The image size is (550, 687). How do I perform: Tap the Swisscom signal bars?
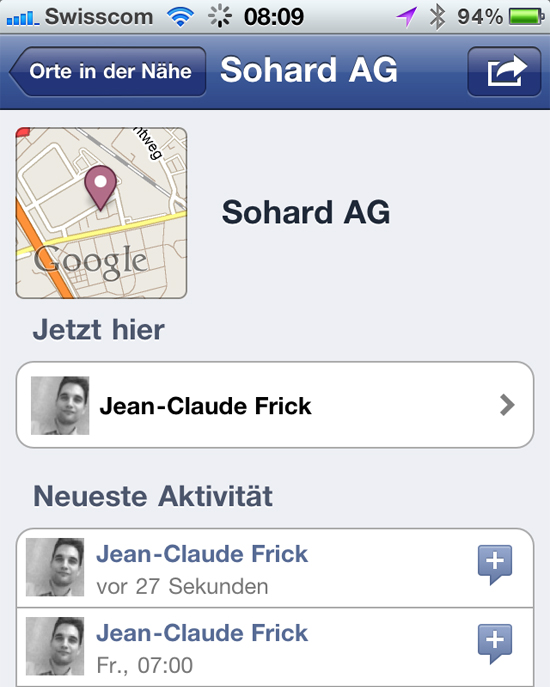(x=23, y=18)
